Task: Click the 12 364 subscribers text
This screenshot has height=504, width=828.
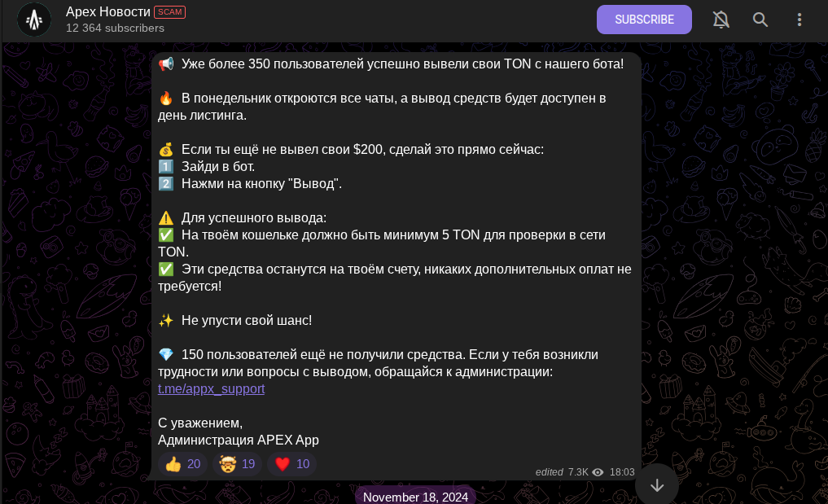Action: coord(115,28)
